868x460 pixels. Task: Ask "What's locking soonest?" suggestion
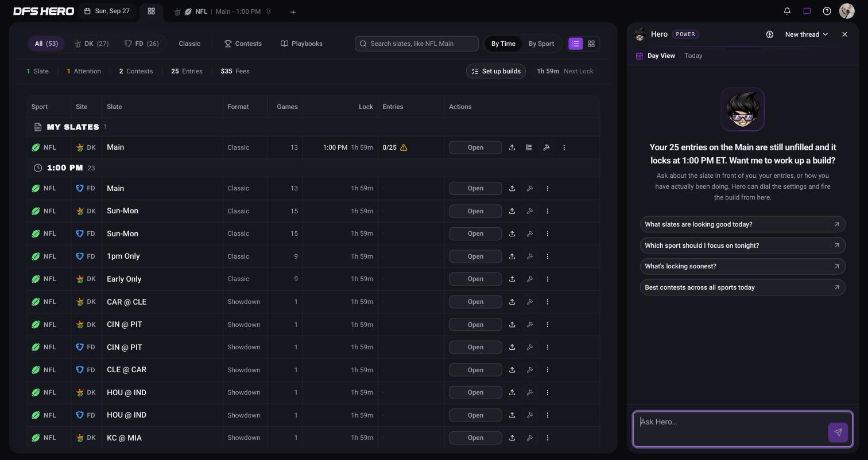[x=743, y=266]
